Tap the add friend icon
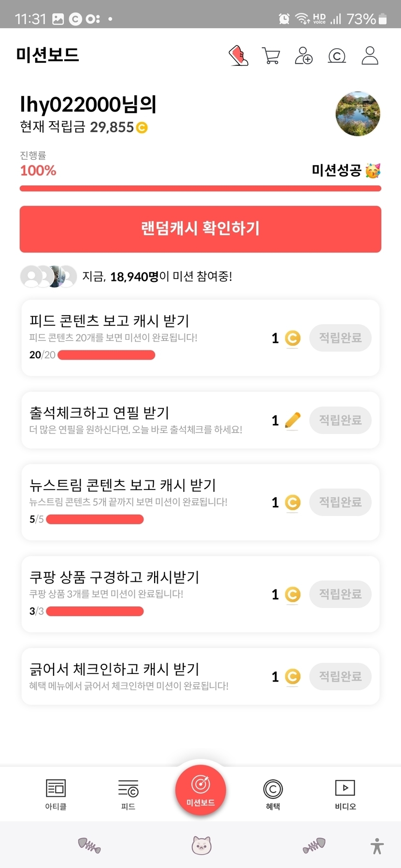This screenshot has width=401, height=868. click(x=303, y=56)
